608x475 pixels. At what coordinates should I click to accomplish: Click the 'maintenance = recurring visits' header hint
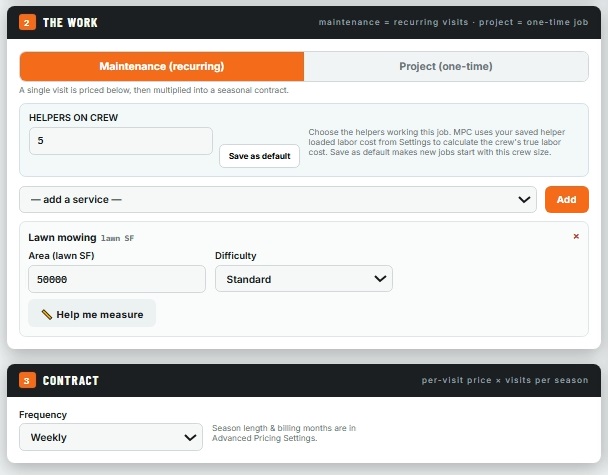[453, 22]
